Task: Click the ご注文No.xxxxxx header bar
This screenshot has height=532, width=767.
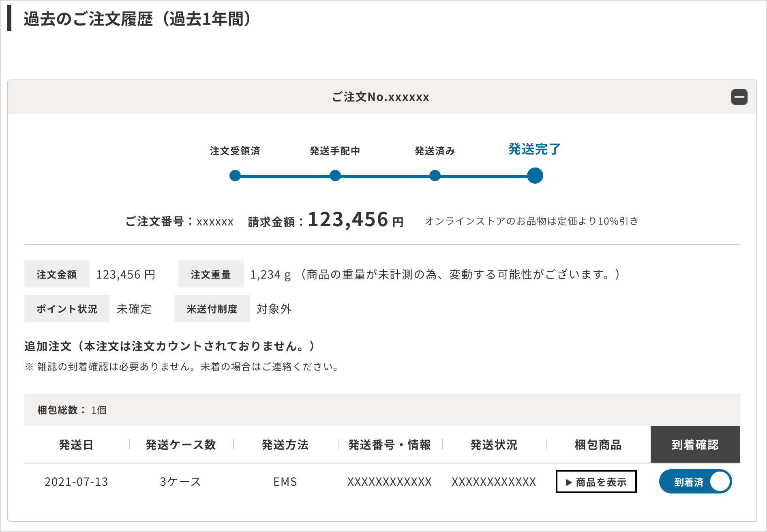Action: [380, 97]
